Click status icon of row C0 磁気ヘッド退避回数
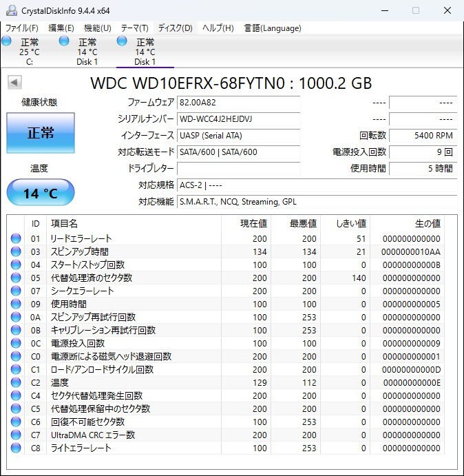The height and width of the screenshot is (476, 464). coord(16,356)
